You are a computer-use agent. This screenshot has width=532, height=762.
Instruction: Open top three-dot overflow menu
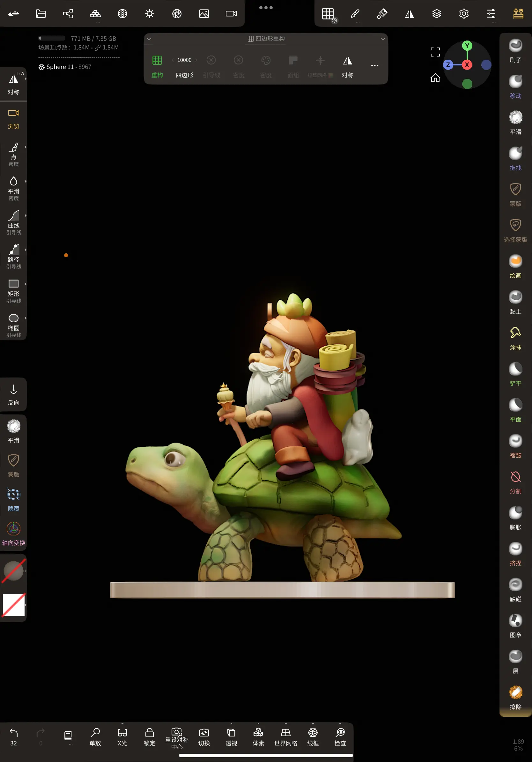[x=266, y=8]
